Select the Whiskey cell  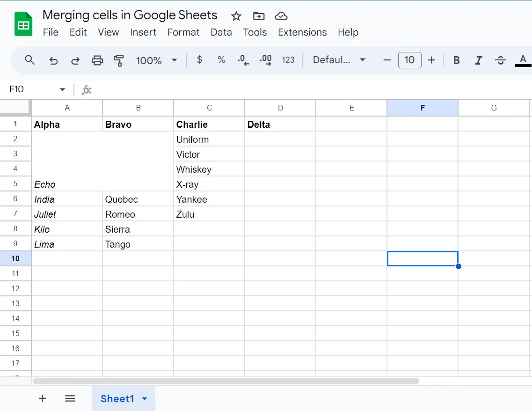click(x=209, y=169)
